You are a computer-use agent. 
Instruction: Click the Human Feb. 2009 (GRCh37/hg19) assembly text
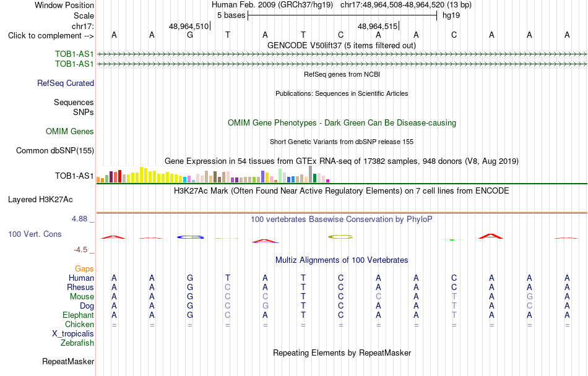pos(272,5)
